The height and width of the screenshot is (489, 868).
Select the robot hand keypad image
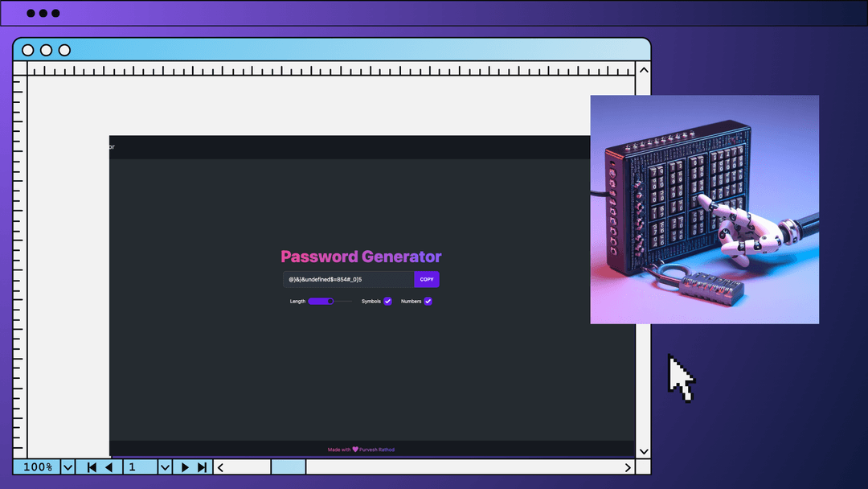[x=704, y=209]
